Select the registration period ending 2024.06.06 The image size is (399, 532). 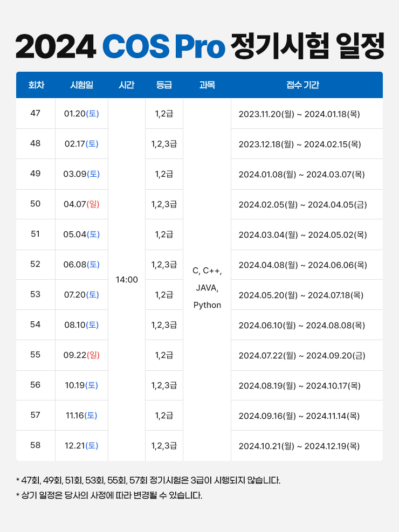coord(299,265)
